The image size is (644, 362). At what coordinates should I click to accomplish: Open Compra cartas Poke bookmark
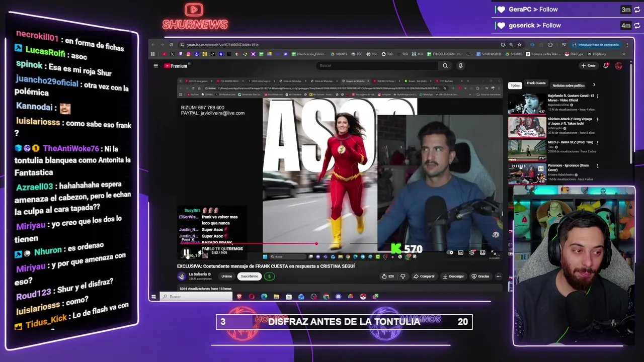[x=543, y=54]
